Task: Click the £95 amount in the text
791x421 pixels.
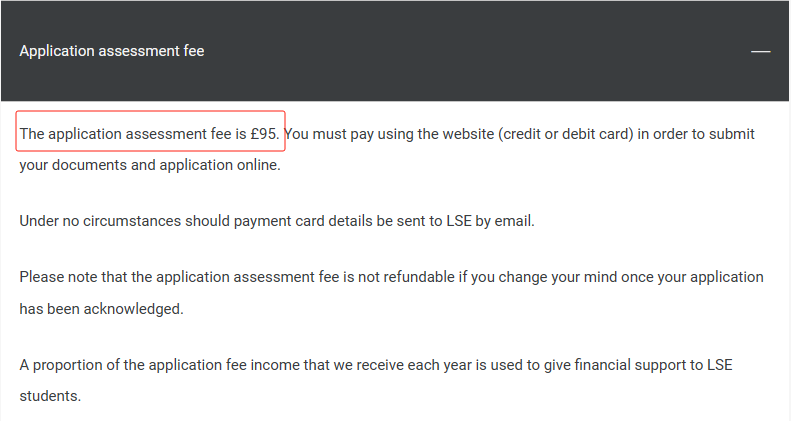Action: tap(264, 134)
